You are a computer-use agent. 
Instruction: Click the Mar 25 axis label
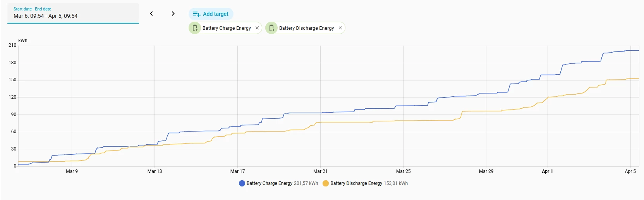click(x=403, y=171)
